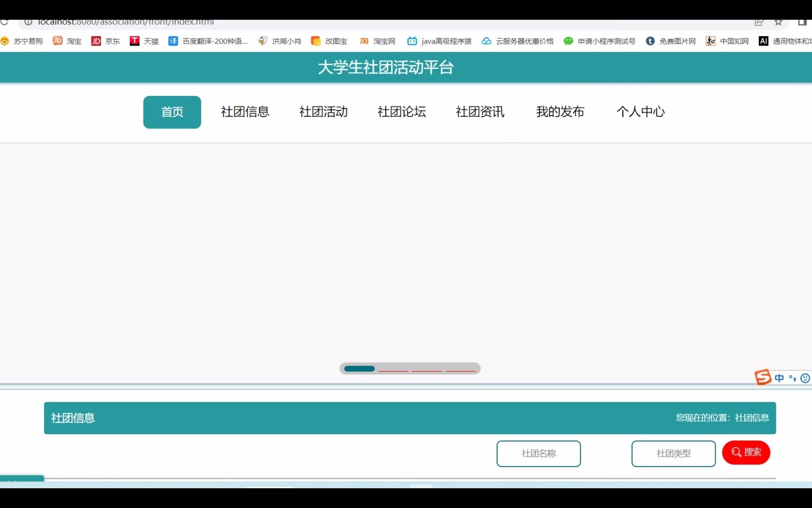
Task: Open the 改图宝 bookmark
Action: [329, 41]
